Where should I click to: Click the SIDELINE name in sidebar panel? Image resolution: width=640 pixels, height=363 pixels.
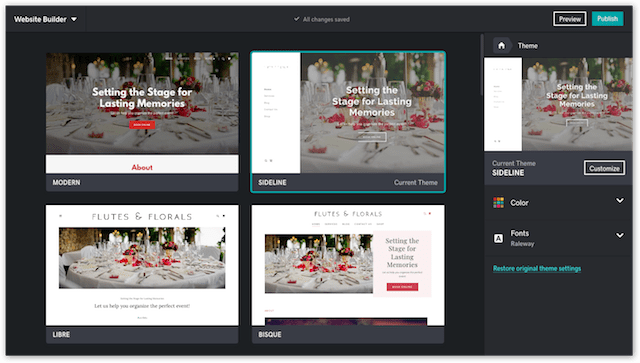coord(508,173)
